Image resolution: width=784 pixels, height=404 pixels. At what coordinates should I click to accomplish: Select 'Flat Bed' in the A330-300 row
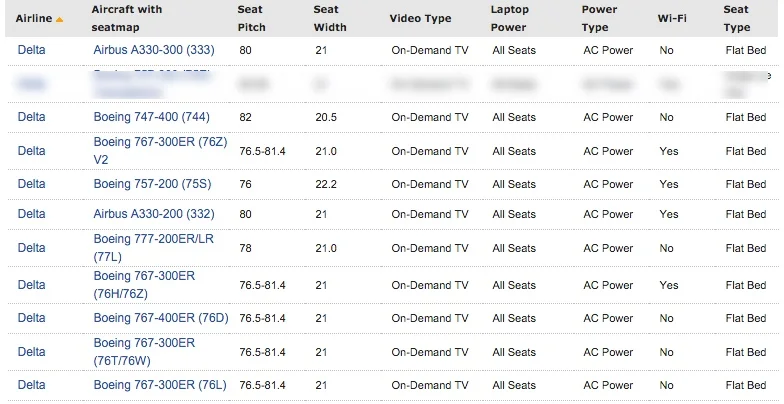[746, 50]
